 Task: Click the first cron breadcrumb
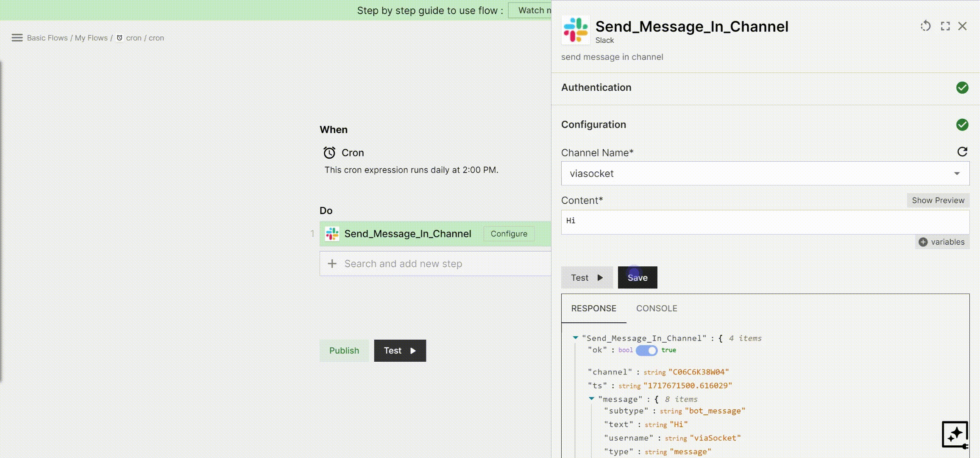(x=134, y=38)
